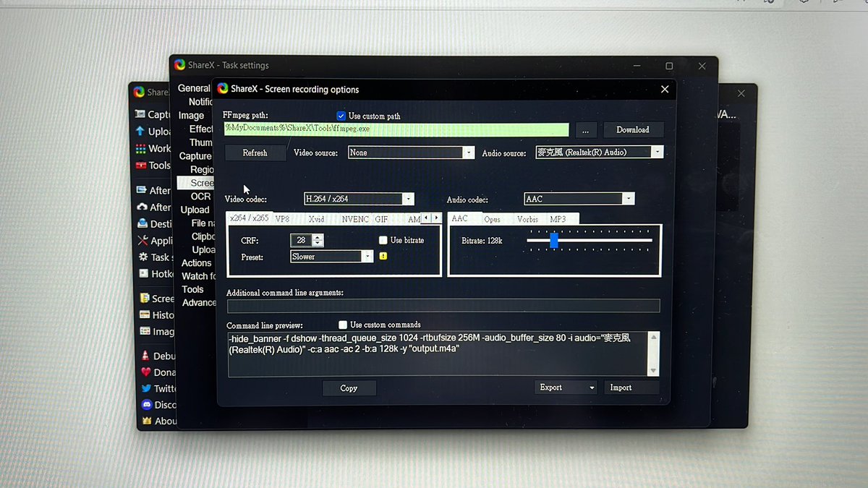Click the Discord icon
868x488 pixels.
[x=147, y=405]
